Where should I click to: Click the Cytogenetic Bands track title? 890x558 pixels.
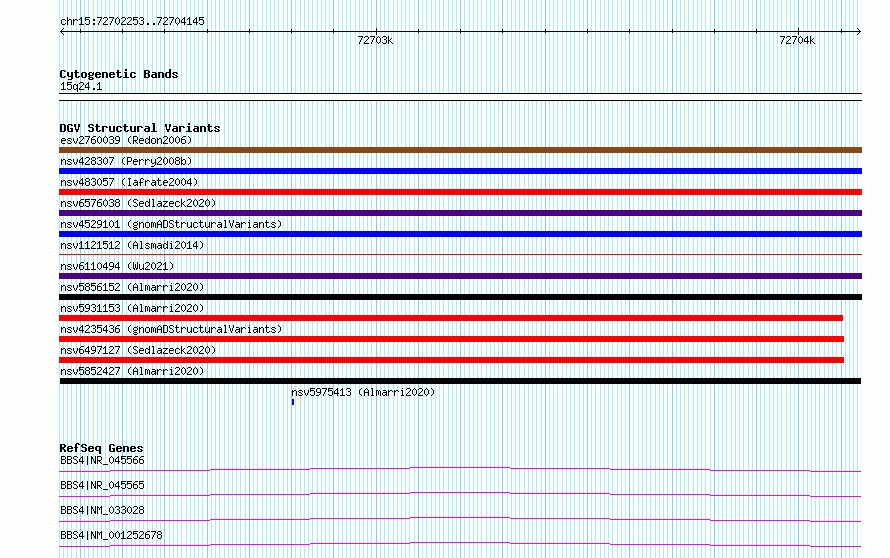pos(119,74)
